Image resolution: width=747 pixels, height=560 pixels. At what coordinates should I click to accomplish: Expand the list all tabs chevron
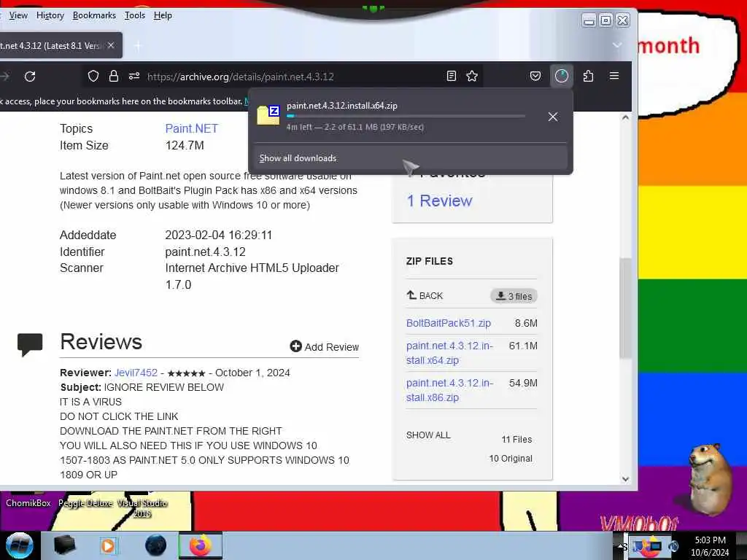pos(617,45)
